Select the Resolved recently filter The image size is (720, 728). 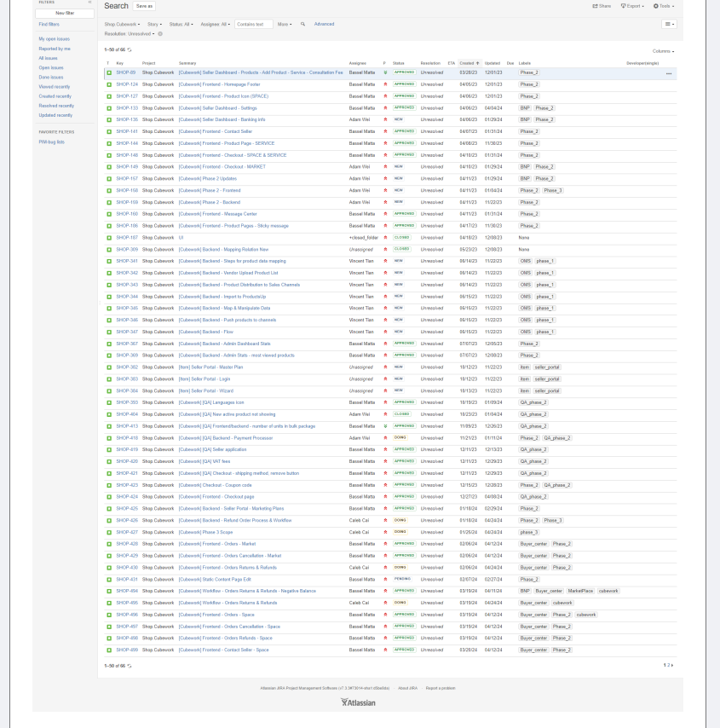tap(56, 106)
